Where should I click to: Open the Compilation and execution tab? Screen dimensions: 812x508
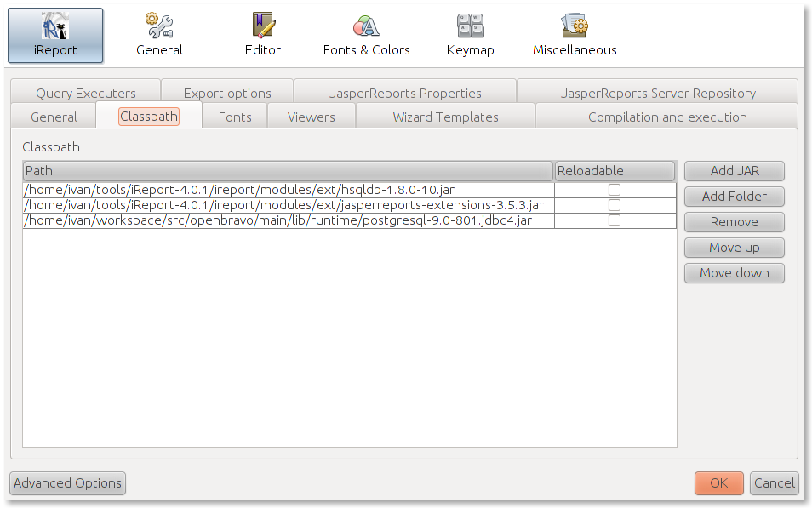(x=667, y=117)
